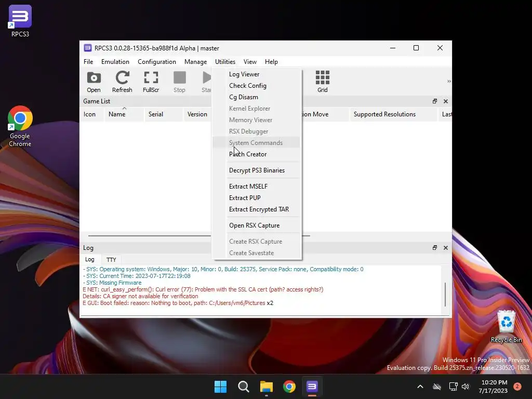Click RPCS3 taskbar icon
Viewport: 532px width, 399px height.
tap(312, 387)
